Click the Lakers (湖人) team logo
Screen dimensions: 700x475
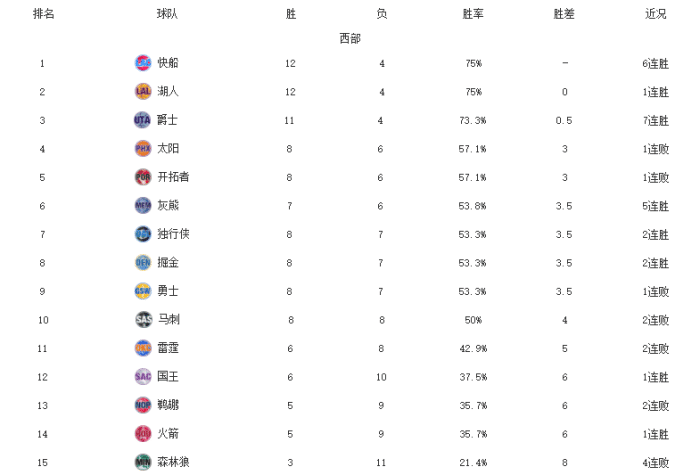pyautogui.click(x=143, y=92)
